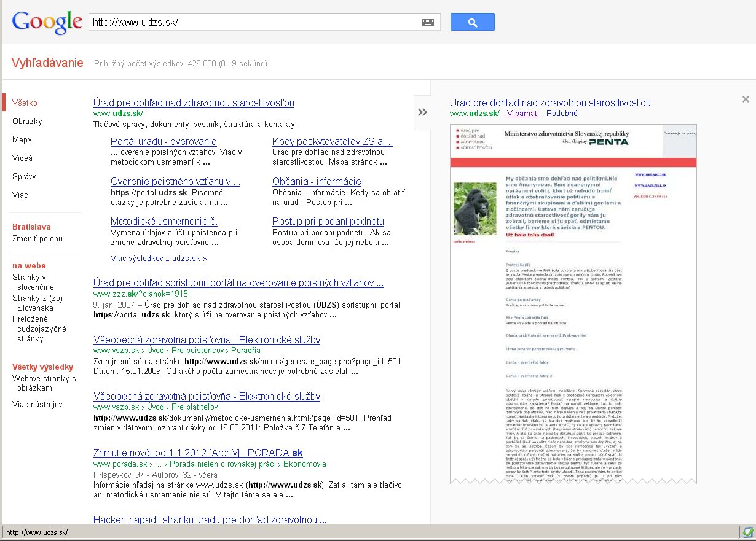Click 'Zmeniť polohu' to change location

[37, 239]
